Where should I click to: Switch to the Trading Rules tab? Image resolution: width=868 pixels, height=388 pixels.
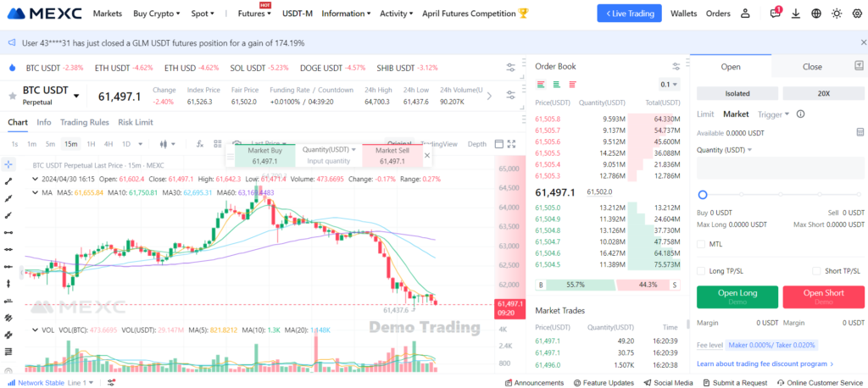pos(85,122)
